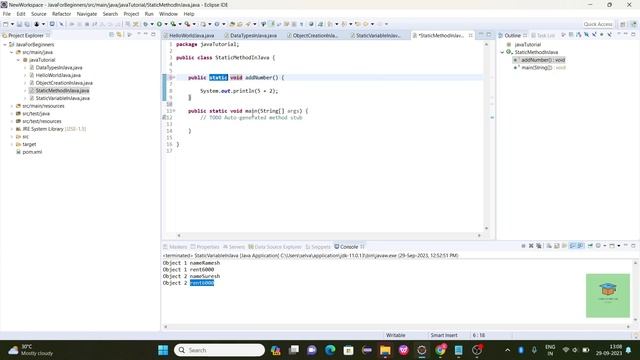The image size is (640, 360).
Task: Click 'Object 1 nameRamesh' in Console output
Action: coord(191,263)
